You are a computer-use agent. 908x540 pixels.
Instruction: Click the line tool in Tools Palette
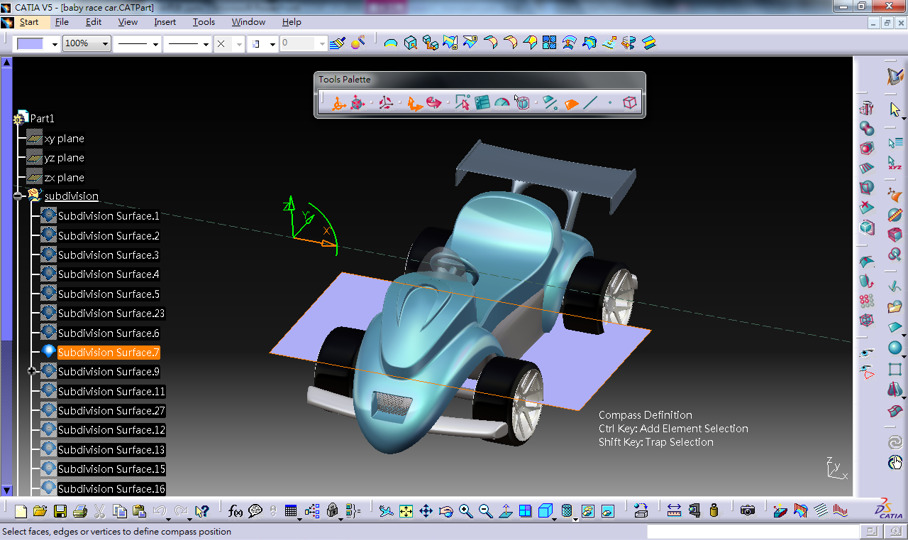pyautogui.click(x=591, y=102)
